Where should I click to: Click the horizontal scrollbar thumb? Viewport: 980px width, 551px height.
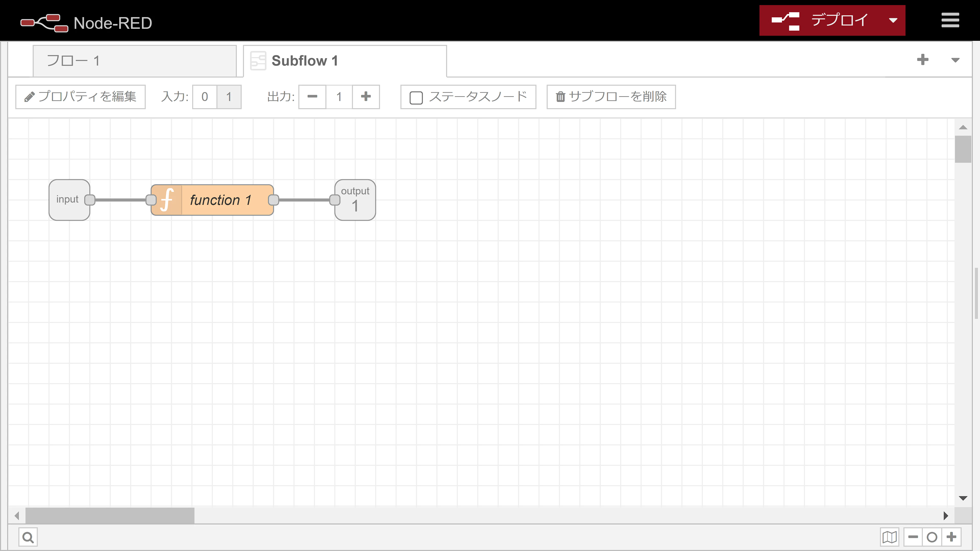[109, 515]
